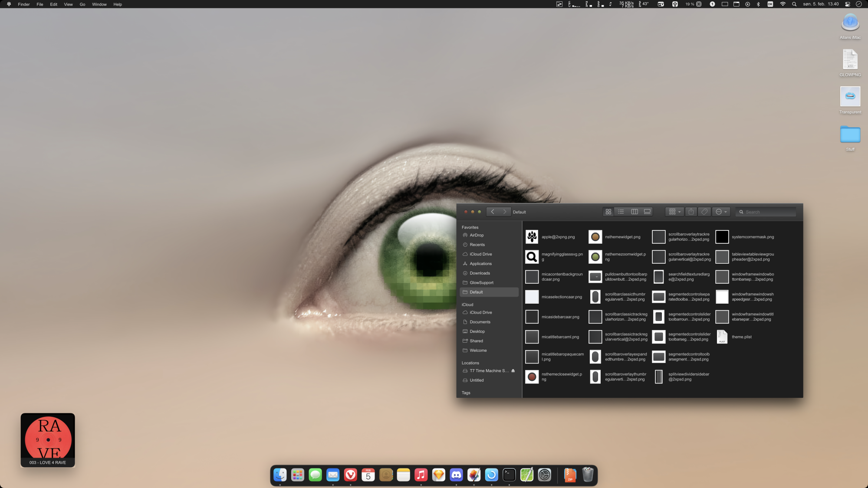Select AirDrop in Finder sidebar
The image size is (868, 488).
point(489,235)
